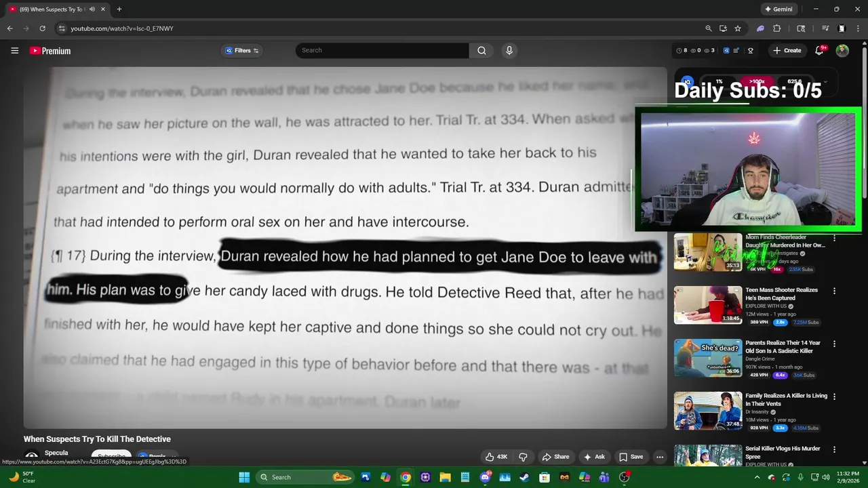Image resolution: width=868 pixels, height=488 pixels.
Task: Open the Specula channel link
Action: pos(56,453)
